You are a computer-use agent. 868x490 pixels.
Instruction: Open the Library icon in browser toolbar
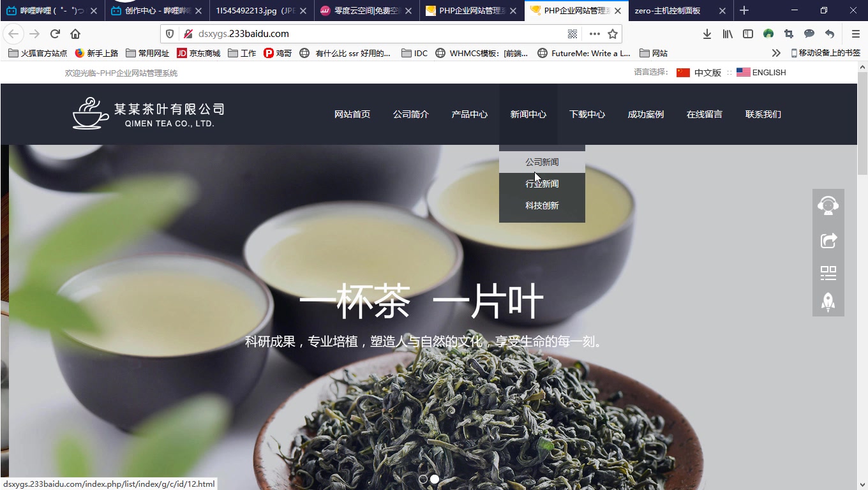[728, 34]
